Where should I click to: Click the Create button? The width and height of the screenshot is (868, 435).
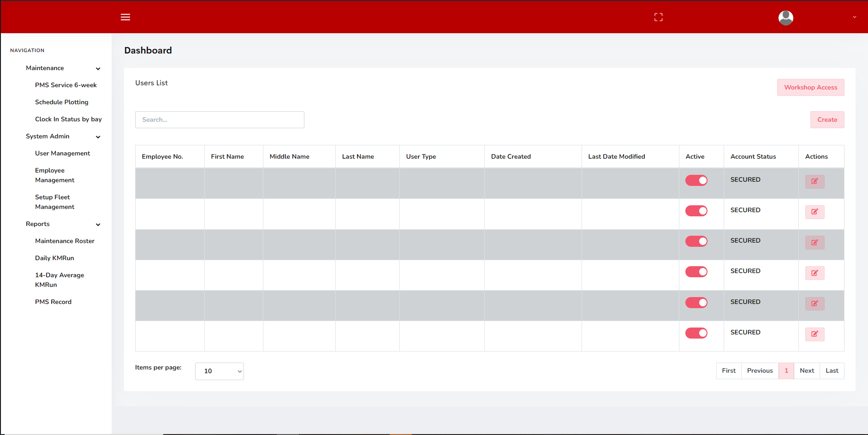click(x=827, y=120)
